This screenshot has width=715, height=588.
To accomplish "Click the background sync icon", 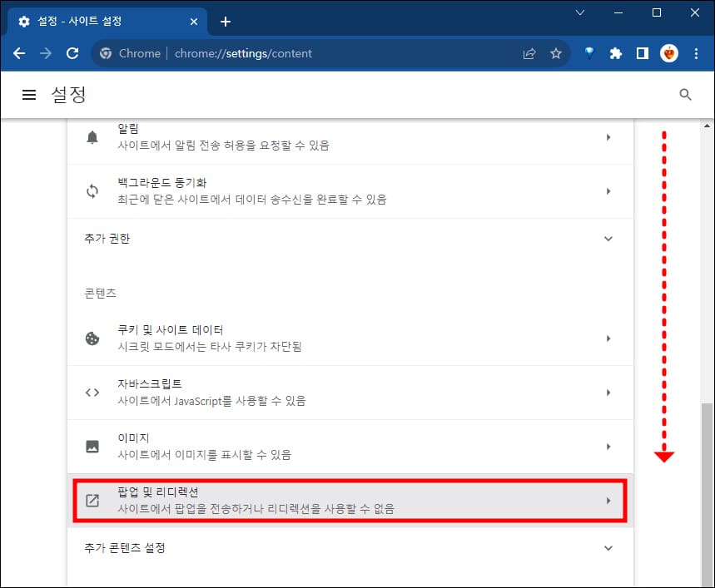I will tap(92, 190).
